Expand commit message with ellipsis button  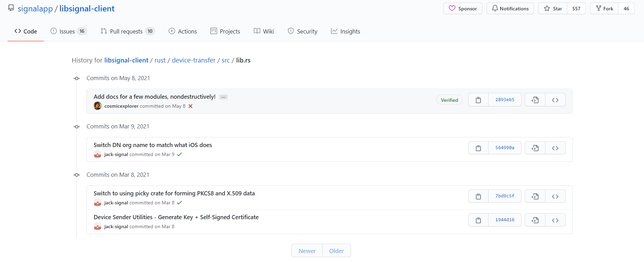[x=223, y=97]
